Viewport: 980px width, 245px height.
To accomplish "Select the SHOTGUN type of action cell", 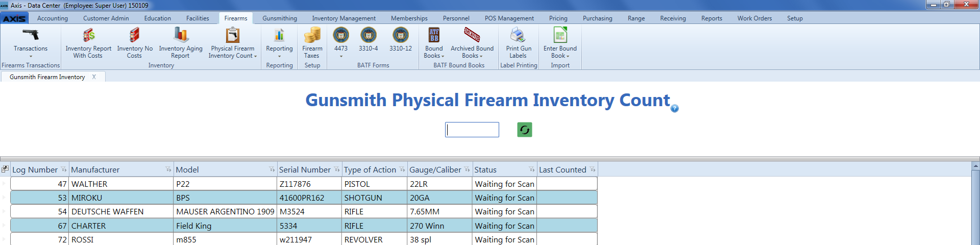I will pyautogui.click(x=375, y=198).
